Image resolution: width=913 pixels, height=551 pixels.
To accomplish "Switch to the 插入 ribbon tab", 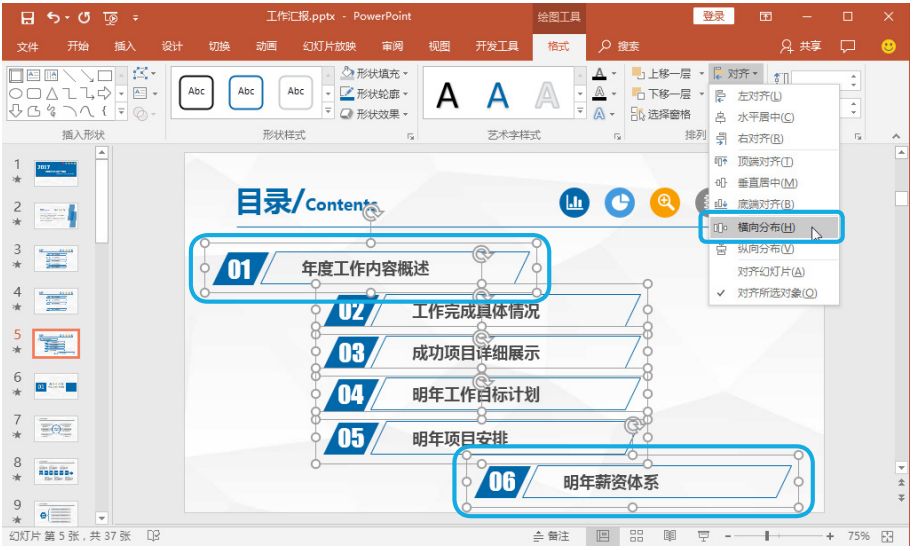I will pyautogui.click(x=125, y=46).
